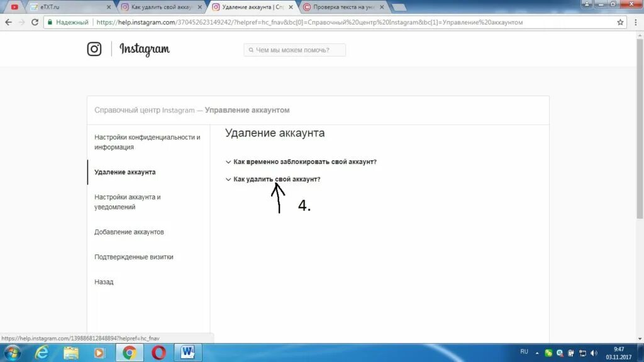
Task: Open Chrome three-dot menu
Action: pyautogui.click(x=635, y=22)
